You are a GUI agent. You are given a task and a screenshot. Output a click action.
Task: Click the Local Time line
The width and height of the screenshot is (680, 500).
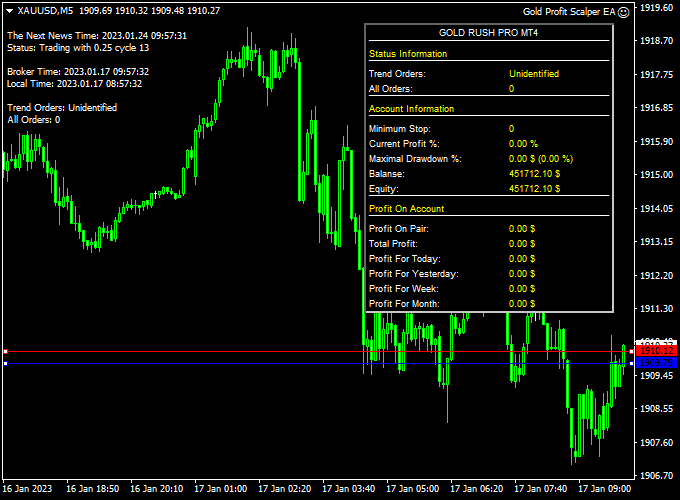[x=75, y=84]
